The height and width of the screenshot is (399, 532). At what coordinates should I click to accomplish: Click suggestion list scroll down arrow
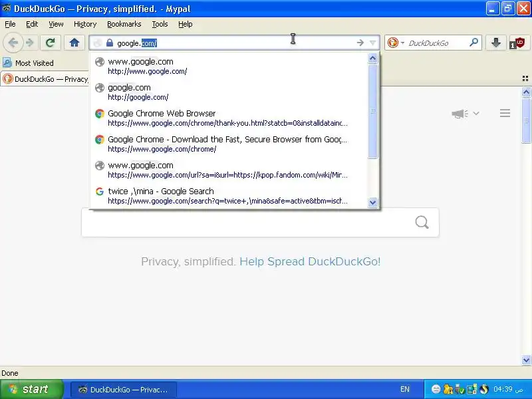pyautogui.click(x=372, y=202)
